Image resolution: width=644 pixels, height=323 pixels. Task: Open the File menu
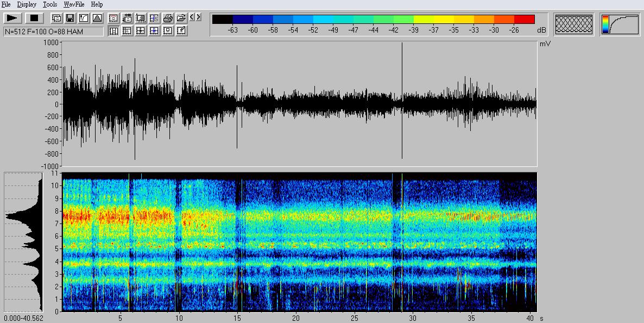6,4
